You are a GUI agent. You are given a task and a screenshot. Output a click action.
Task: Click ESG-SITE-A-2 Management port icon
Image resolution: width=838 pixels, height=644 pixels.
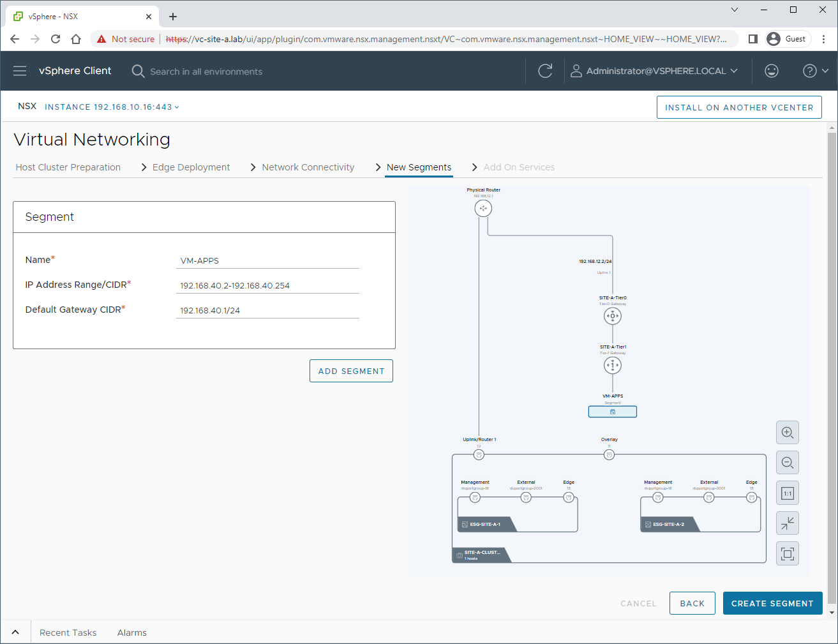pos(658,497)
